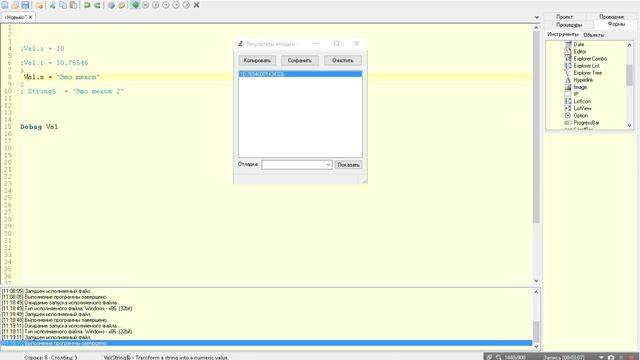The image size is (640, 360).
Task: Open a file using the folder toolbar icon
Action: pyautogui.click(x=15, y=5)
